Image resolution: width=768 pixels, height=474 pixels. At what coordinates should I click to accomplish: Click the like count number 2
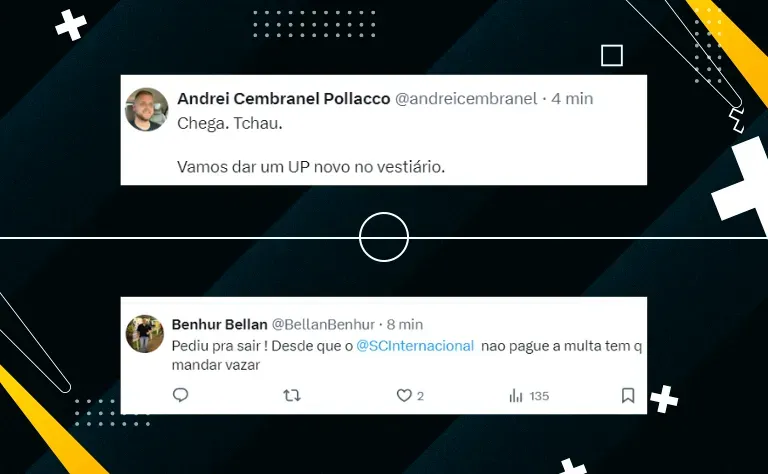click(x=420, y=396)
